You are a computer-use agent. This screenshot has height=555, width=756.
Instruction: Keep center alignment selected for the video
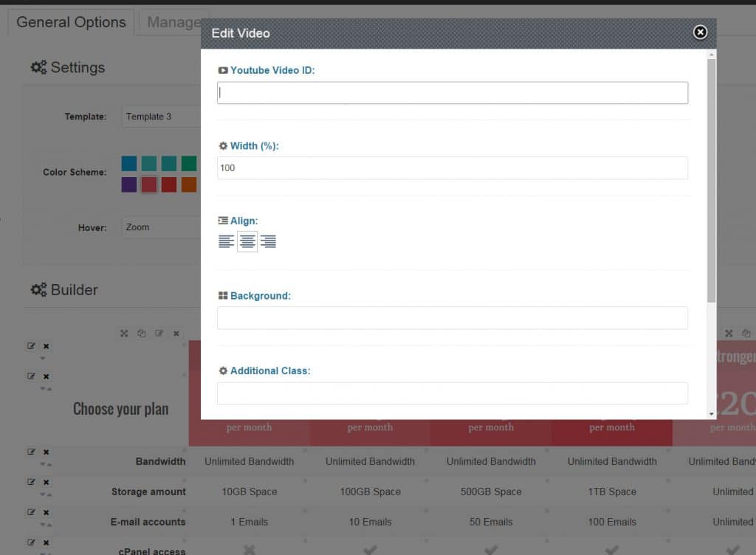[247, 241]
